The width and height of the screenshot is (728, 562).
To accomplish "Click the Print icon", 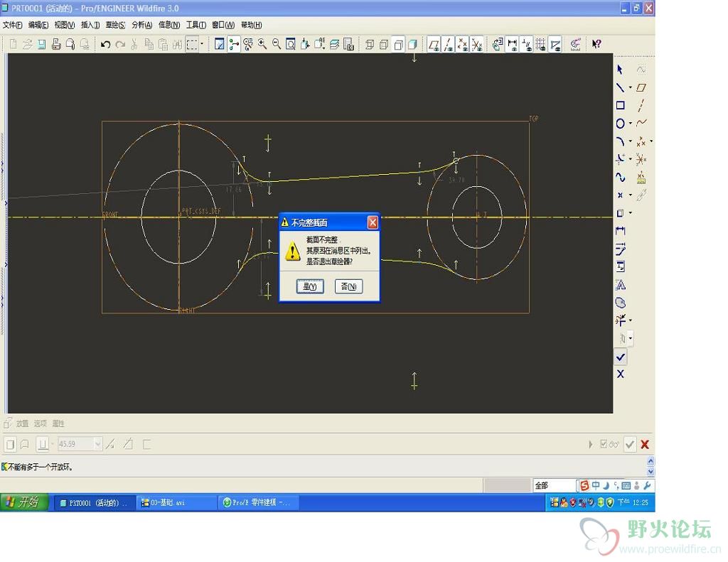I will point(56,44).
